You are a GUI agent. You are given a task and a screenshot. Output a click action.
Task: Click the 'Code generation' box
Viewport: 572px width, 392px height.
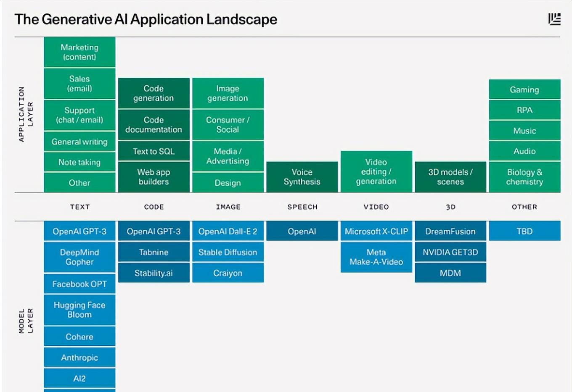click(154, 93)
